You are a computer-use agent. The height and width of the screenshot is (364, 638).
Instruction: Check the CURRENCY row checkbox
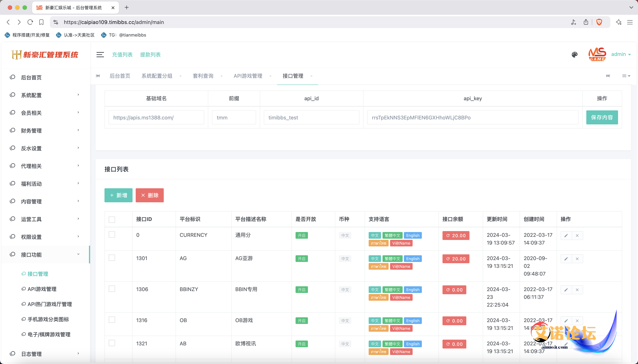(x=112, y=234)
